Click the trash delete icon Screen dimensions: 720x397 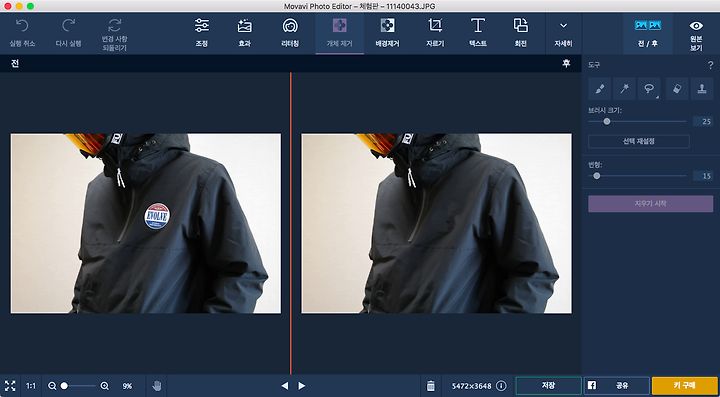(x=430, y=386)
